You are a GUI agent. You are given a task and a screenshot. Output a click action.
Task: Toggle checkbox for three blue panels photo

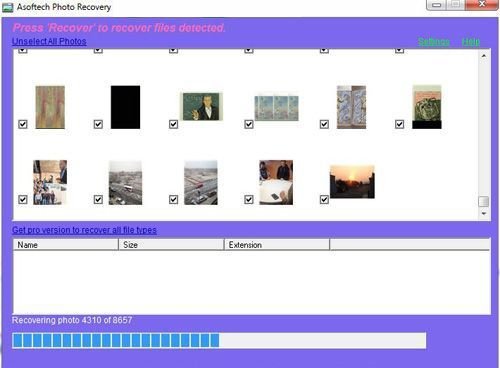click(249, 124)
